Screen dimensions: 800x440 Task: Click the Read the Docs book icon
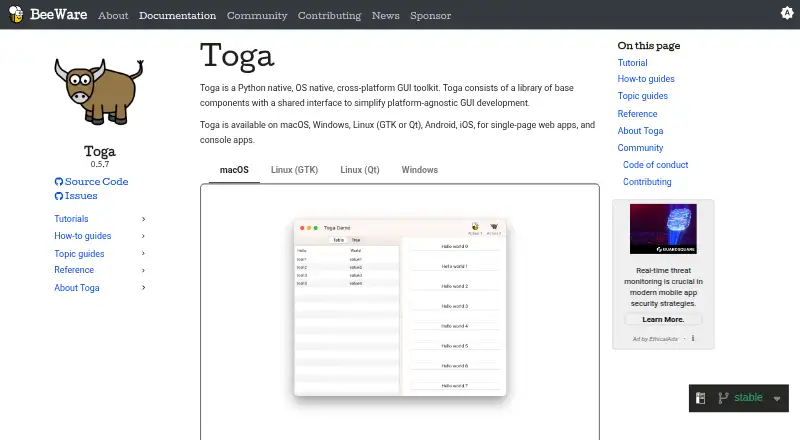tap(701, 398)
